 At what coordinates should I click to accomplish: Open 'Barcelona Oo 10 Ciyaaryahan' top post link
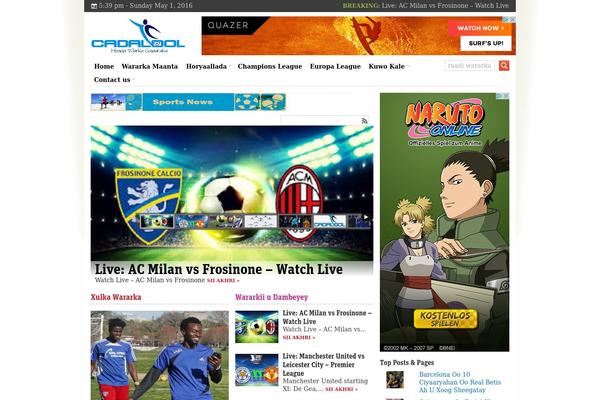[460, 382]
